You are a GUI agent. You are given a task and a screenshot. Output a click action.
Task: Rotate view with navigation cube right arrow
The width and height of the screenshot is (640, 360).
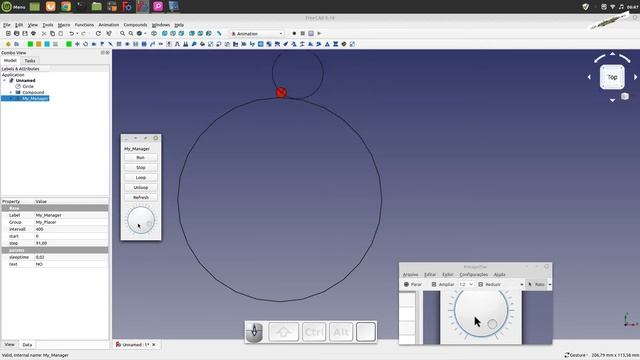(636, 77)
